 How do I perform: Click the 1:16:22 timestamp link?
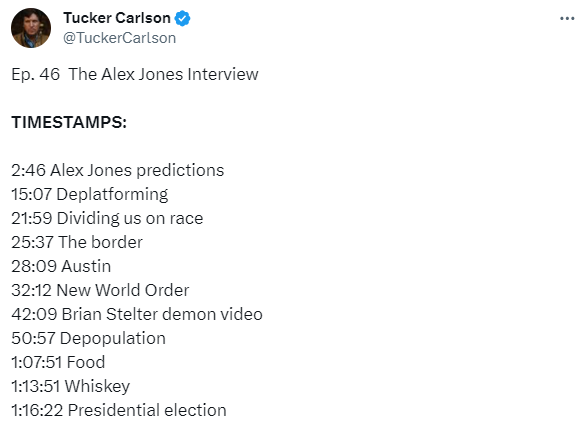click(x=37, y=410)
